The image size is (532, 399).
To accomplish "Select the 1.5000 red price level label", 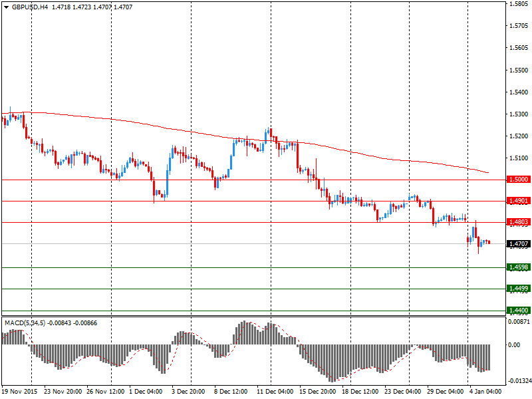I will [x=518, y=179].
